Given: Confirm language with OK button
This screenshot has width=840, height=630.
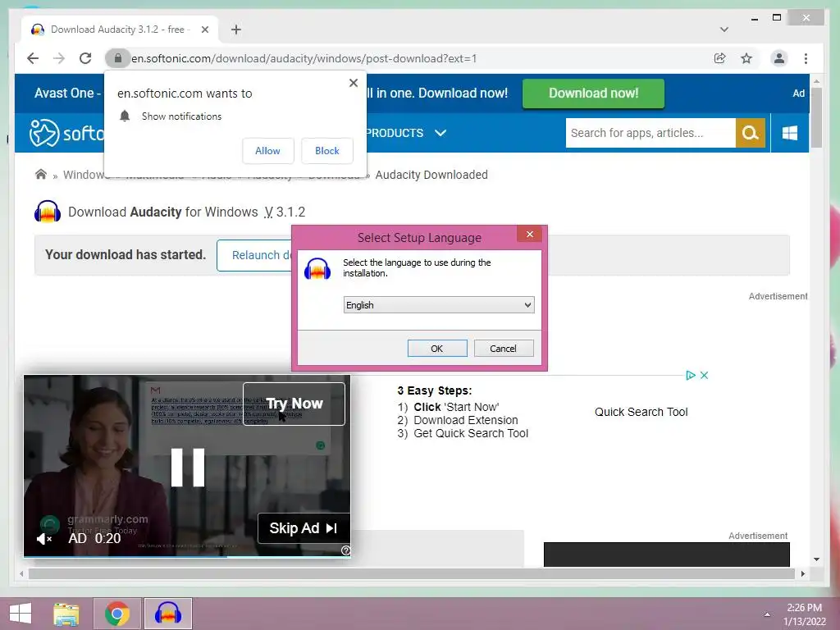Looking at the screenshot, I should (437, 348).
